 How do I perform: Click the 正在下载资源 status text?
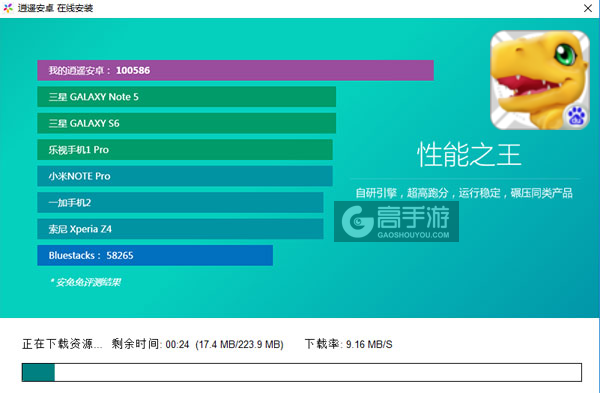click(62, 344)
